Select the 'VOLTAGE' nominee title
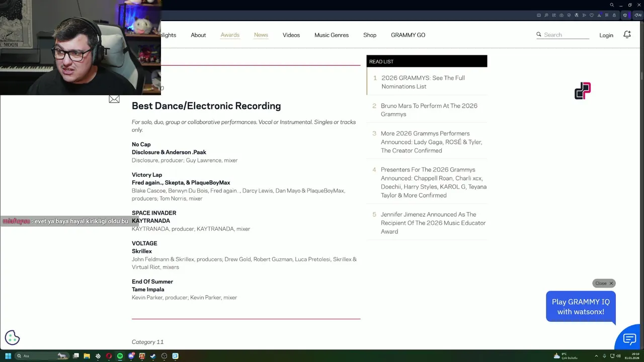Image resolution: width=644 pixels, height=362 pixels. point(144,243)
